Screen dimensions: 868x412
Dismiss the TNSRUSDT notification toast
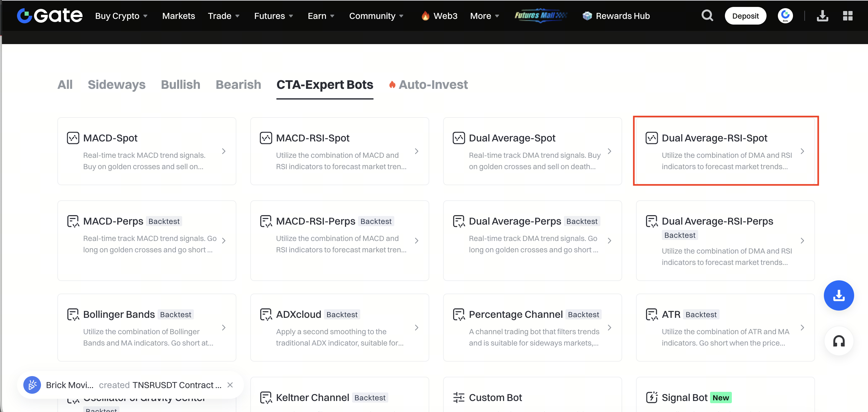pos(230,385)
